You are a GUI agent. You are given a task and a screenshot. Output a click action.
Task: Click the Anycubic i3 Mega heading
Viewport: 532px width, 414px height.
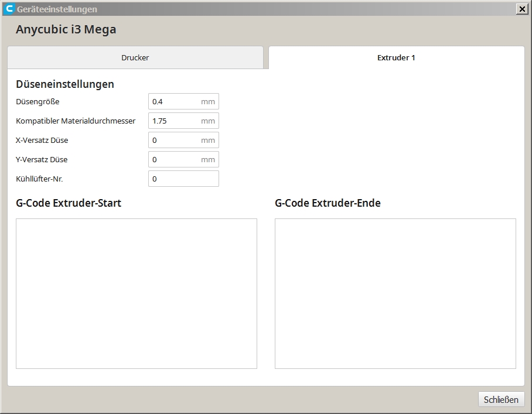pyautogui.click(x=66, y=29)
